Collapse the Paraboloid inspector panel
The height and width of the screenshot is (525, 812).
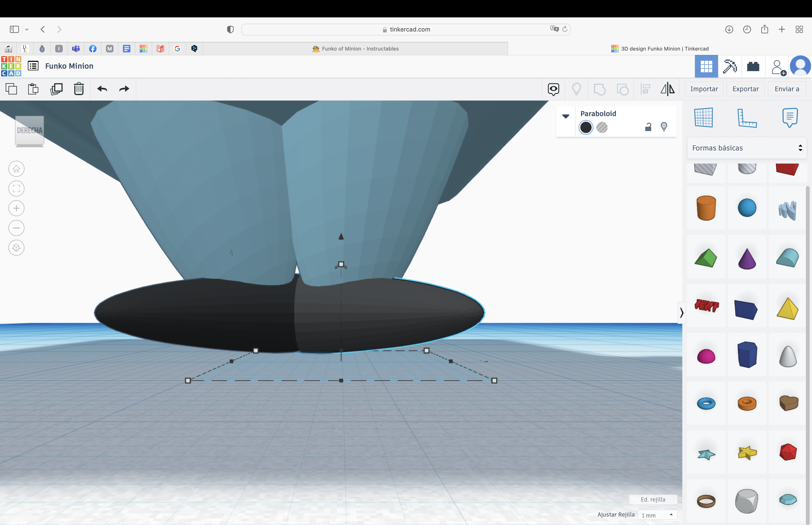tap(566, 117)
